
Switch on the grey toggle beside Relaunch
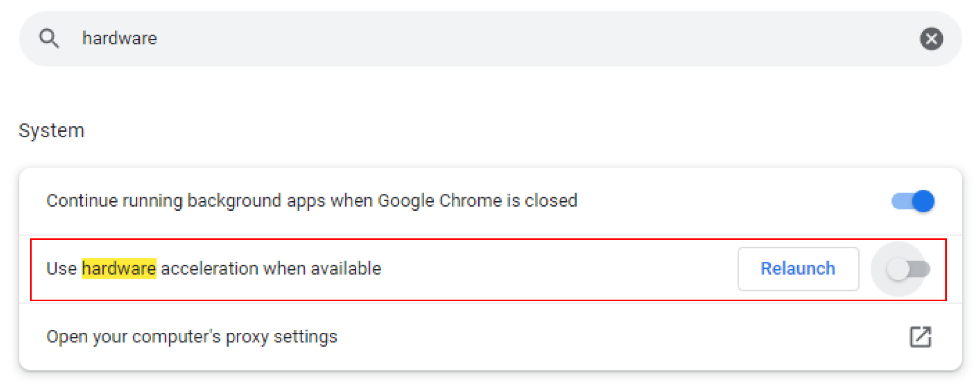909,269
